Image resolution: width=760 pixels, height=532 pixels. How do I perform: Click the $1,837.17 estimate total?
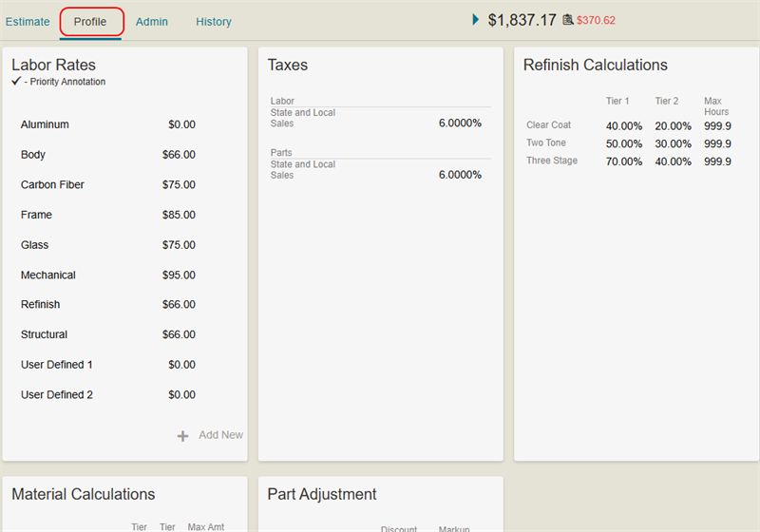(522, 20)
